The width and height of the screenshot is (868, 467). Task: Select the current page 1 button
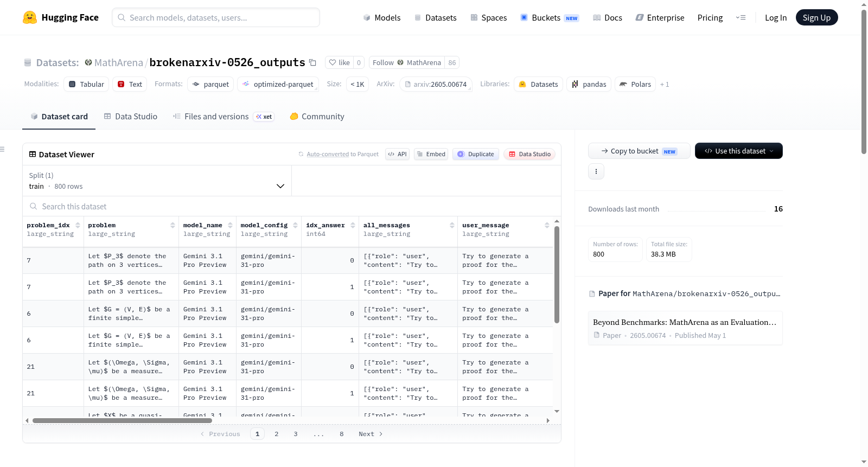point(258,434)
